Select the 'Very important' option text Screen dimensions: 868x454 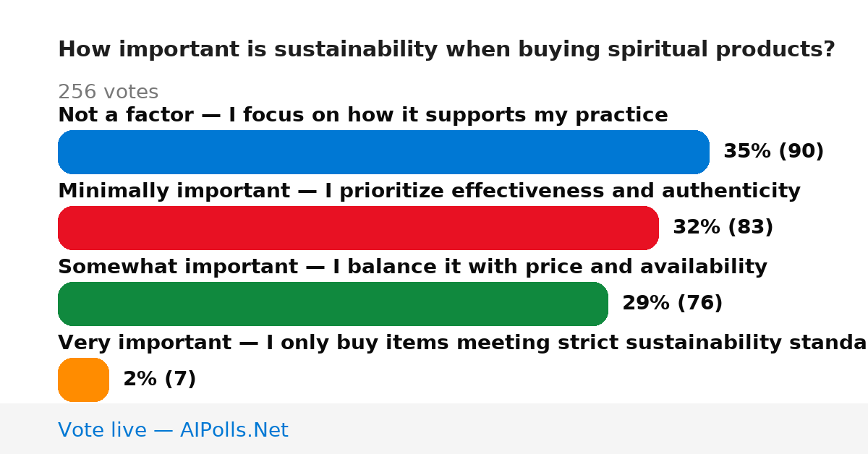[463, 343]
